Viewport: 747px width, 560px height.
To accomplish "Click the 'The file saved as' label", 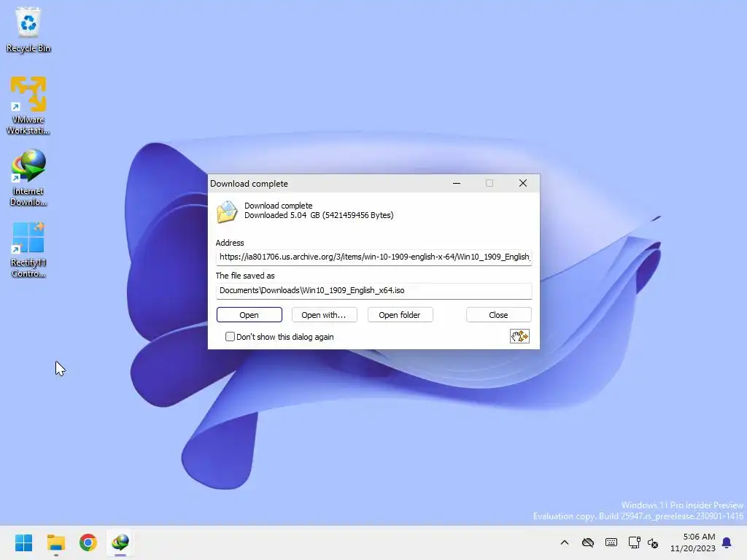I will (245, 276).
